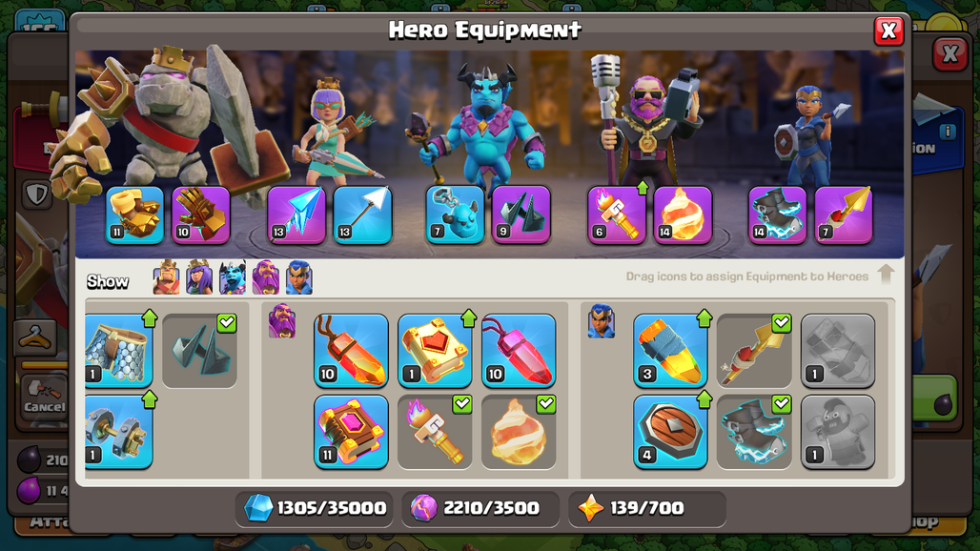This screenshot has width=980, height=551.
Task: Select the equipped dark spiked crown item
Action: (x=199, y=351)
